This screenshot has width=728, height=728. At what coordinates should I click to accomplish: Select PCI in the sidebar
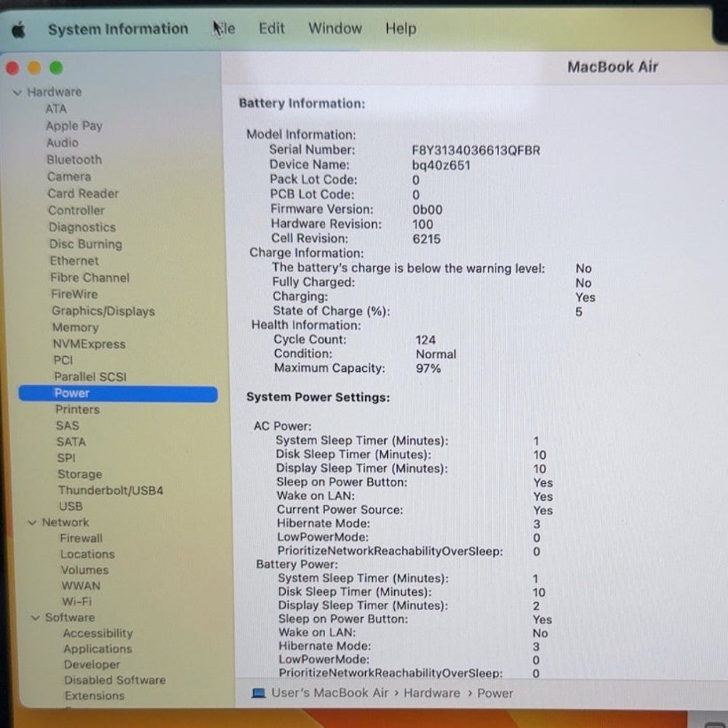point(63,360)
